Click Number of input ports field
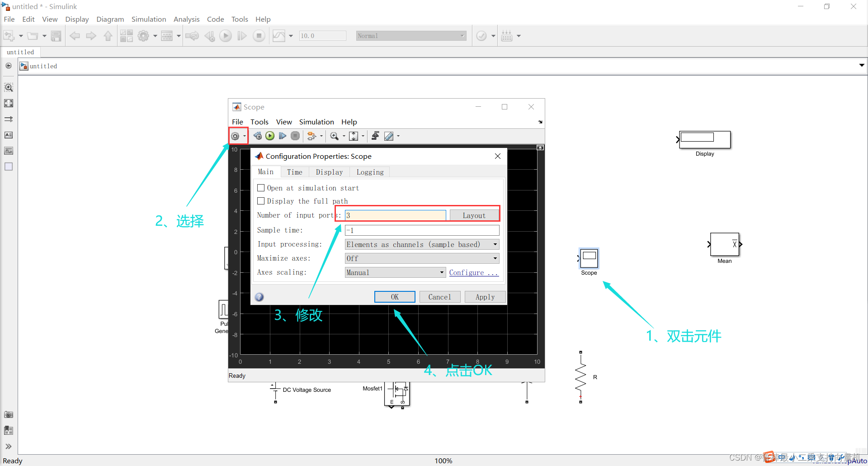Screen dimensions: 868x466 point(396,215)
